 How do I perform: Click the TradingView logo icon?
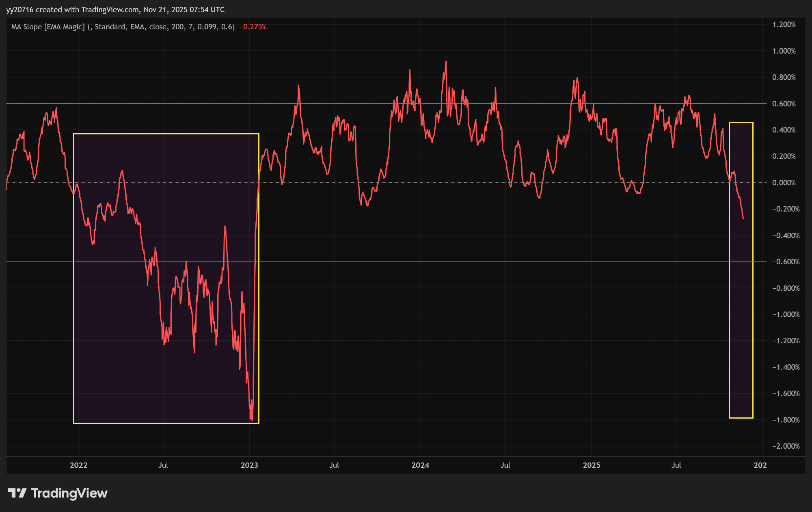click(x=17, y=493)
